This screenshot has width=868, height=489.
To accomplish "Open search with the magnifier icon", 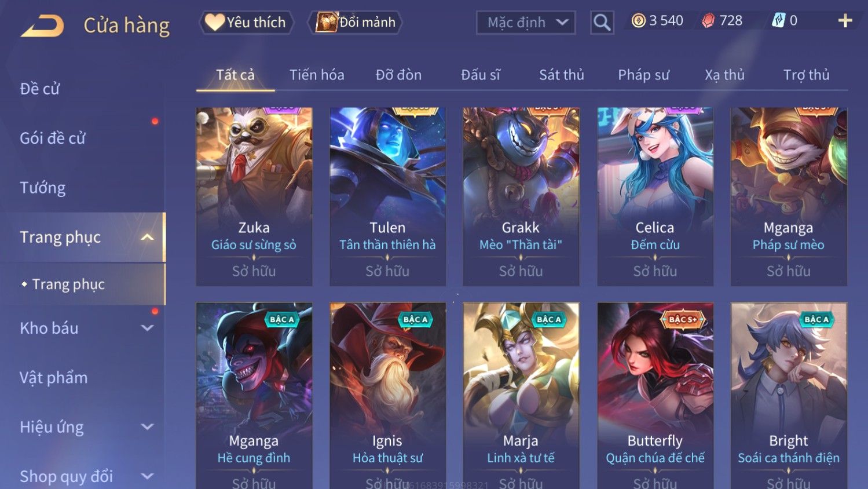I will (602, 23).
